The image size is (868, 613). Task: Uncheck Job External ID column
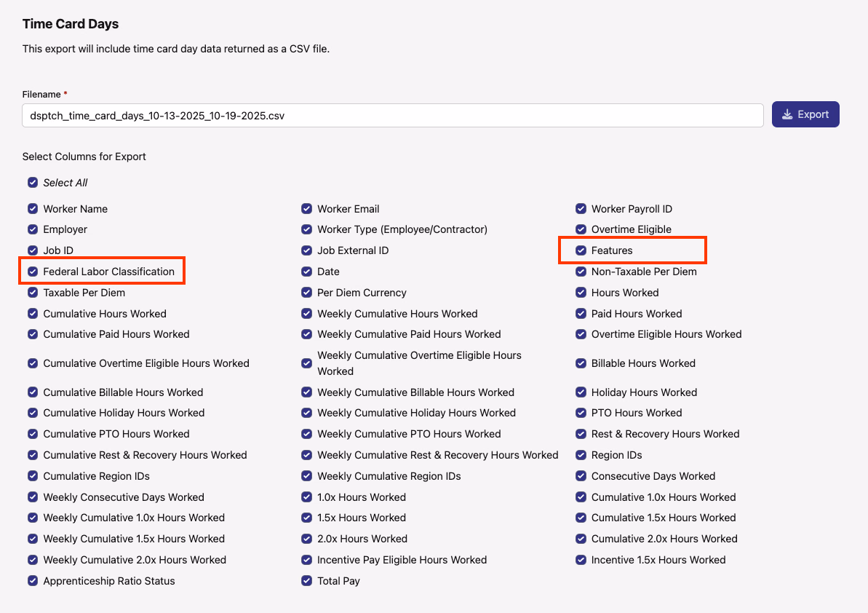307,250
